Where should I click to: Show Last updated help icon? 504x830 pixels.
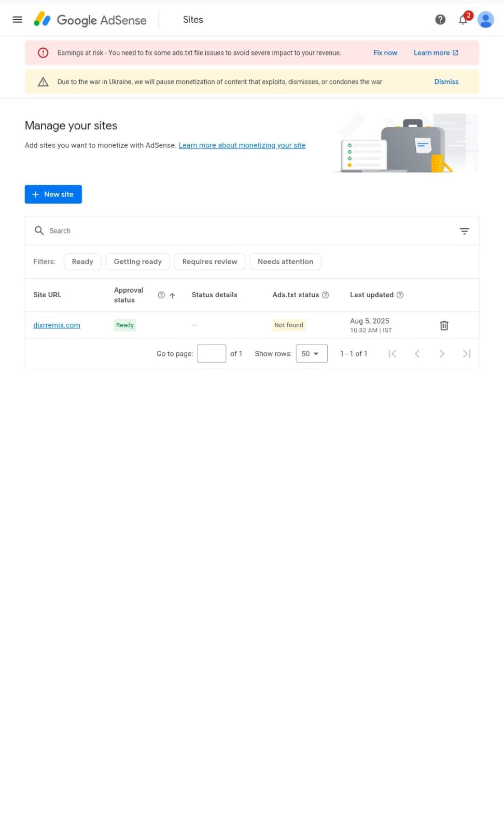[x=400, y=295]
